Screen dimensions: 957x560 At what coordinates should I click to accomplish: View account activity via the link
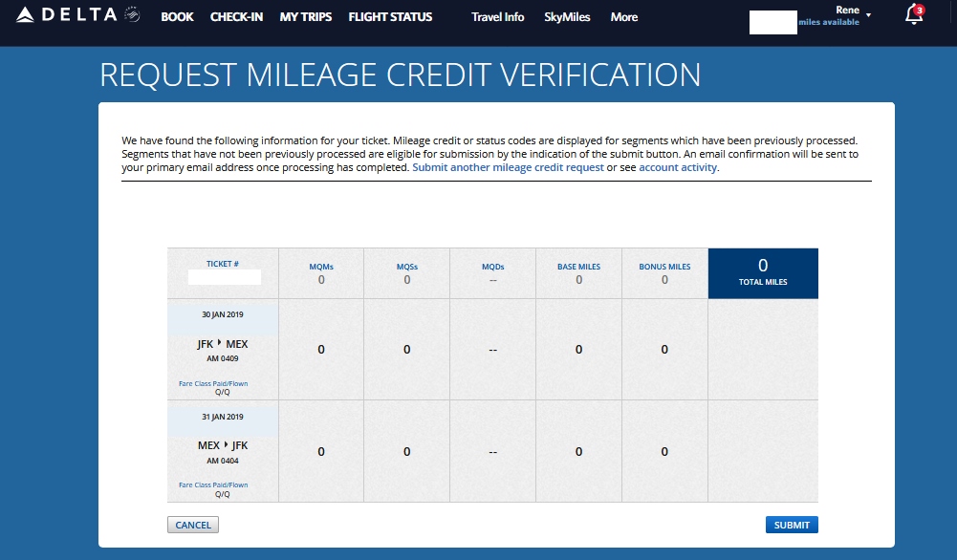(x=681, y=166)
